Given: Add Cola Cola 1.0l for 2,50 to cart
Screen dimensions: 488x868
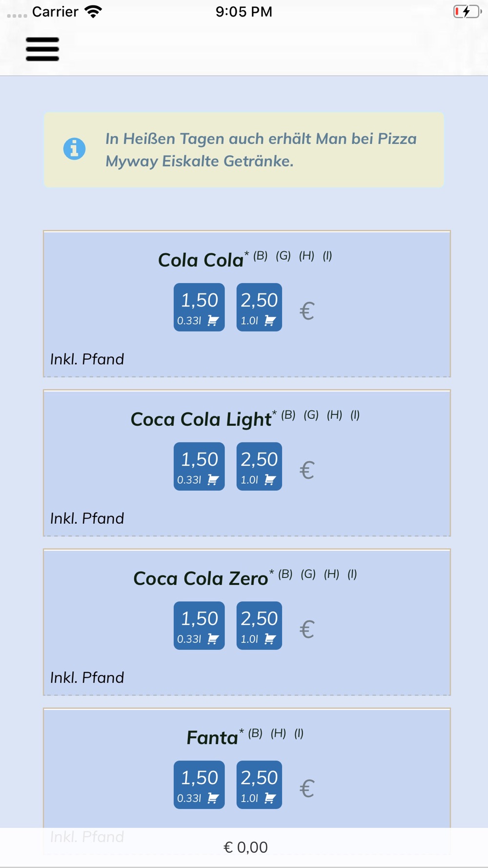Looking at the screenshot, I should click(x=259, y=307).
